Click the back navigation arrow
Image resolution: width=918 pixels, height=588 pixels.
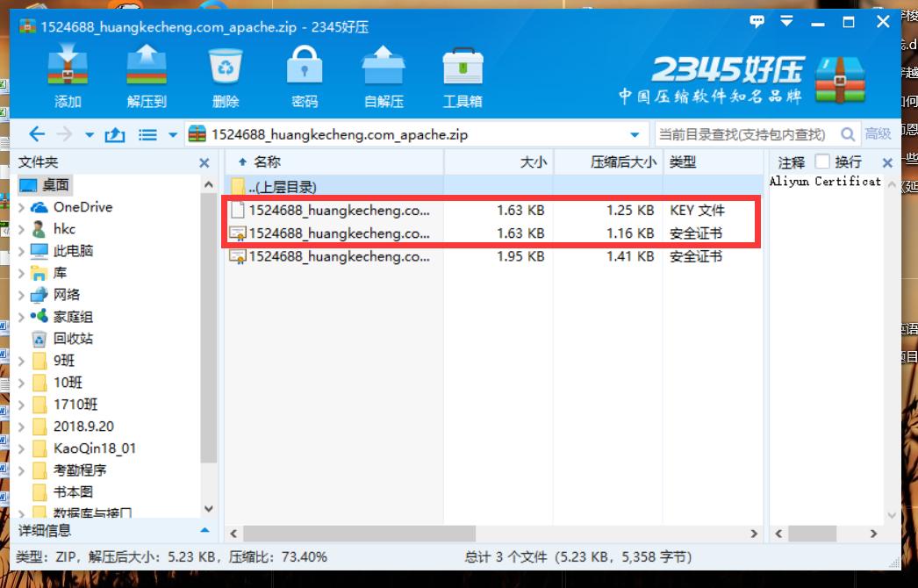point(38,133)
